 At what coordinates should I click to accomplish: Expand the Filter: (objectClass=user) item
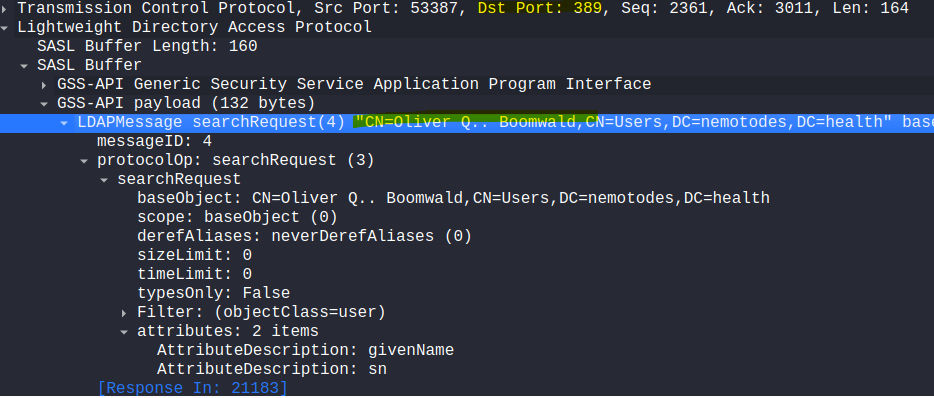coord(124,313)
